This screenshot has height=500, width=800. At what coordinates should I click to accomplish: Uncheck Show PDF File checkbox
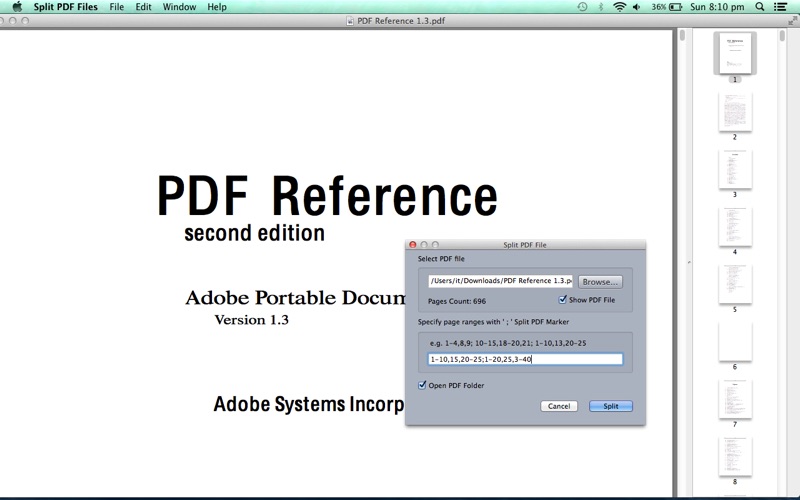pyautogui.click(x=562, y=299)
